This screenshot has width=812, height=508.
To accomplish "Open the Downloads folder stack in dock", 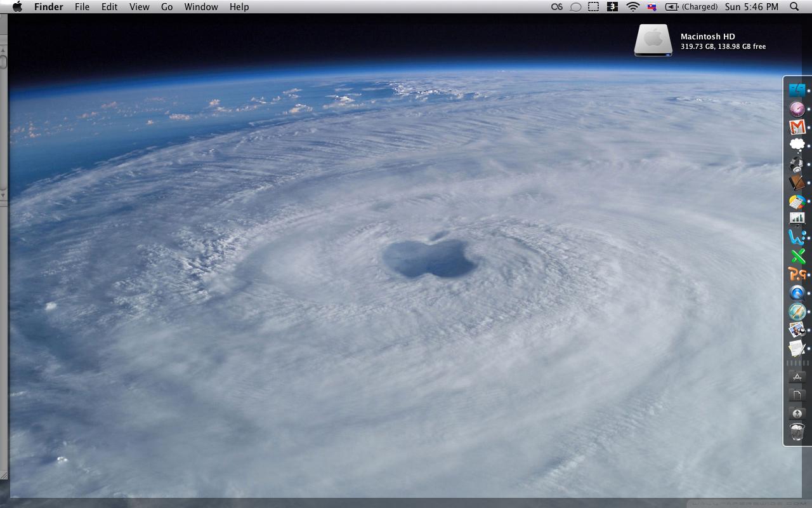I will tap(797, 413).
